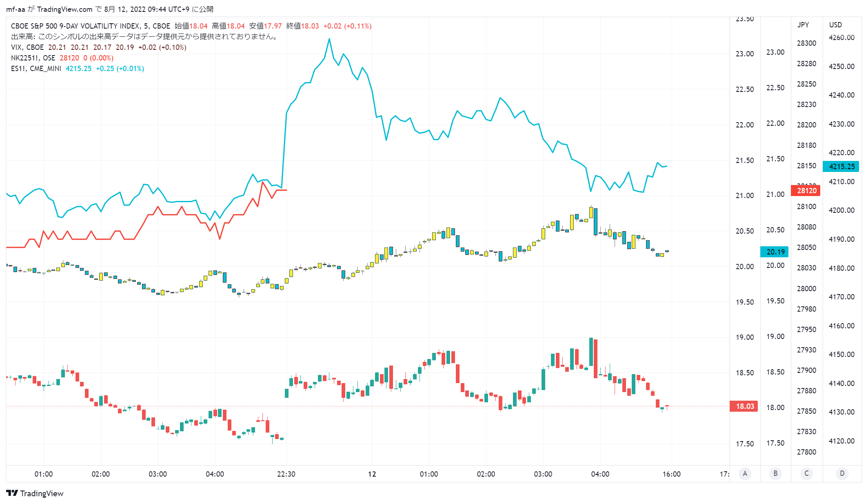The height and width of the screenshot is (504, 868).
Task: Click the ES1!, CME_MINI legend row
Action: 78,69
